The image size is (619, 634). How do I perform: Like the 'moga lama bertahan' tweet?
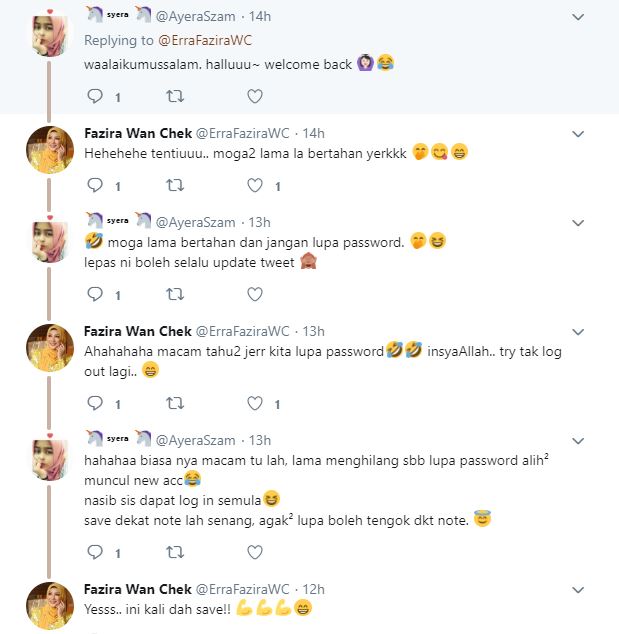pyautogui.click(x=254, y=295)
